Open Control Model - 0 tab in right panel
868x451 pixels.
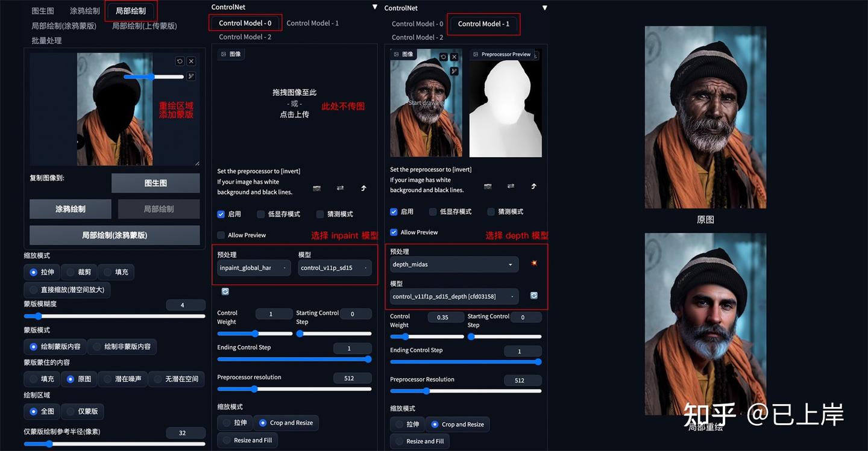pyautogui.click(x=417, y=23)
